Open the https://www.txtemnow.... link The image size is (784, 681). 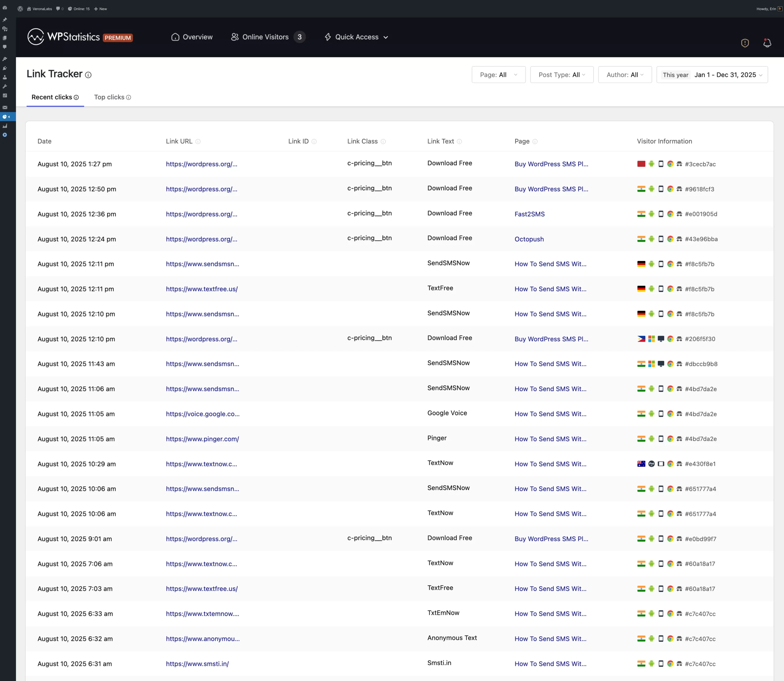coord(203,614)
